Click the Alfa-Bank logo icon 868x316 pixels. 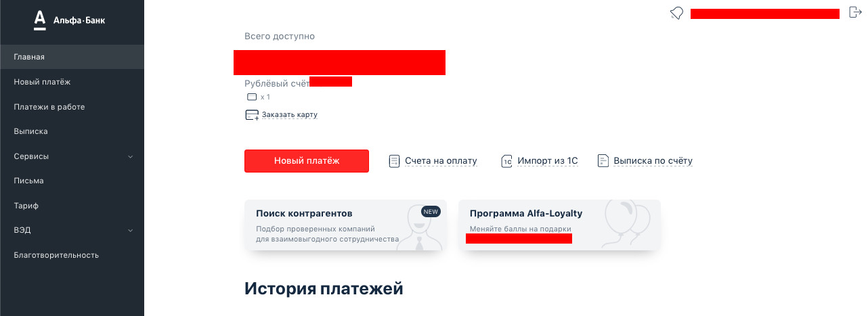tap(40, 20)
